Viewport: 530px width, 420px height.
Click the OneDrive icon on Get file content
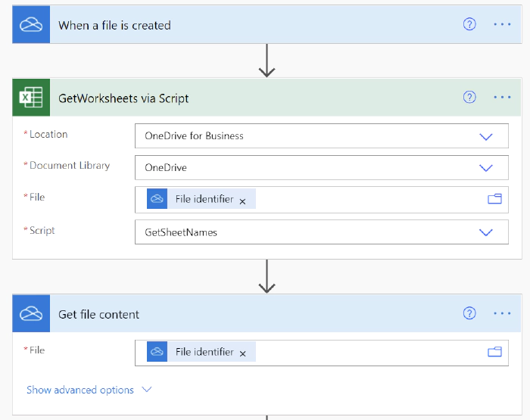31,314
